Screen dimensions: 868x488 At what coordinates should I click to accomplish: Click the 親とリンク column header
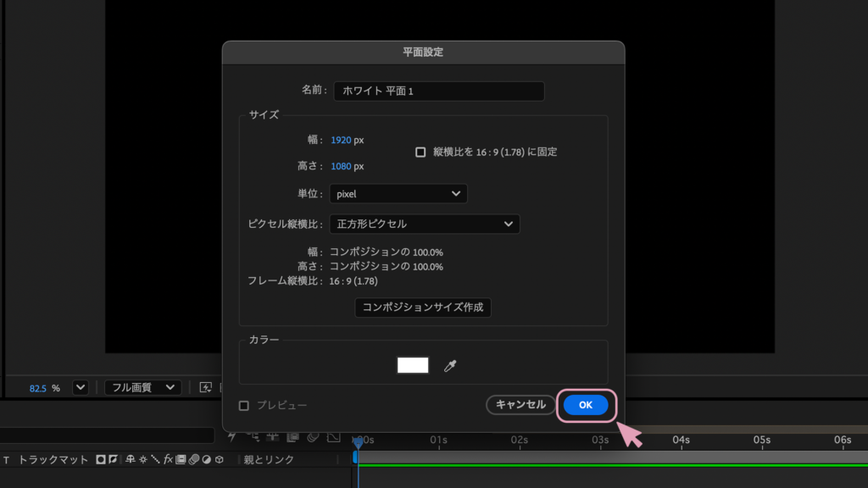tap(269, 460)
